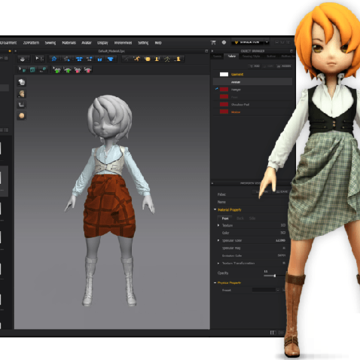Click the simulate play-arrow toolbar icon

(x=39, y=59)
